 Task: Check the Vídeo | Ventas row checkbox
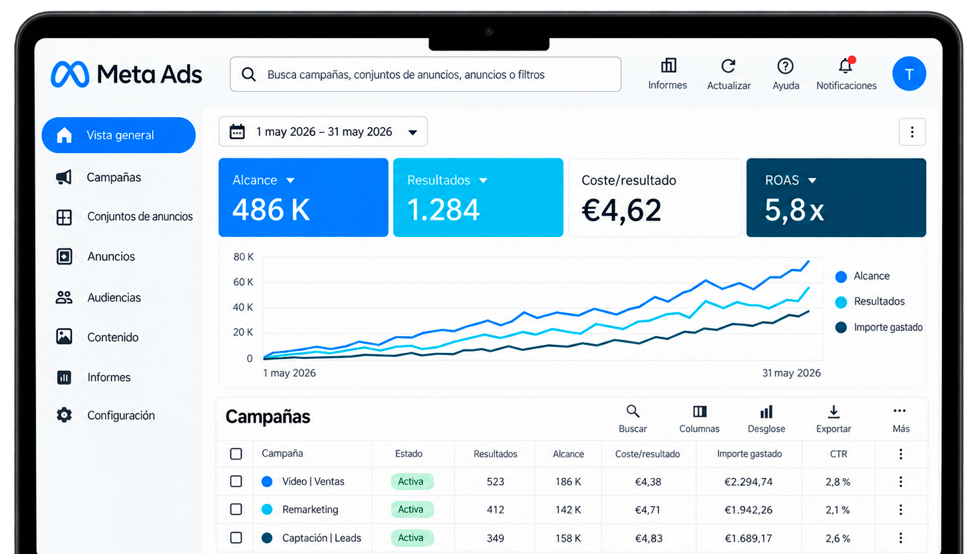tap(236, 481)
